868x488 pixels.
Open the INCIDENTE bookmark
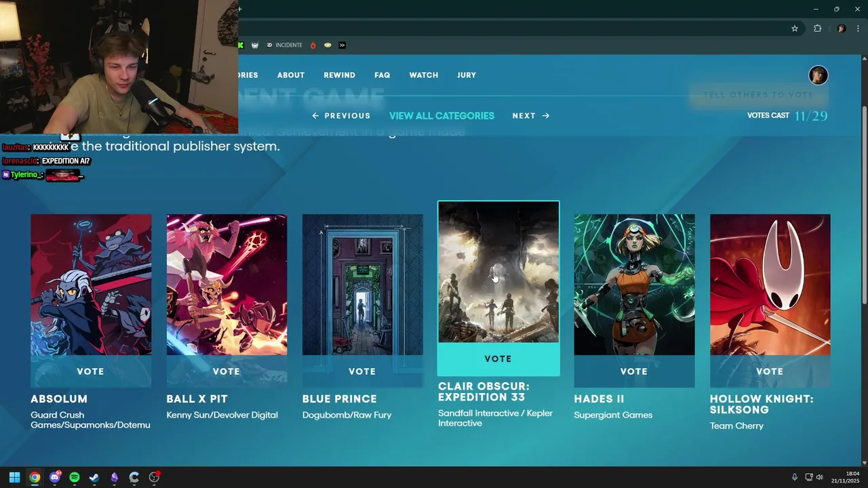pyautogui.click(x=284, y=45)
